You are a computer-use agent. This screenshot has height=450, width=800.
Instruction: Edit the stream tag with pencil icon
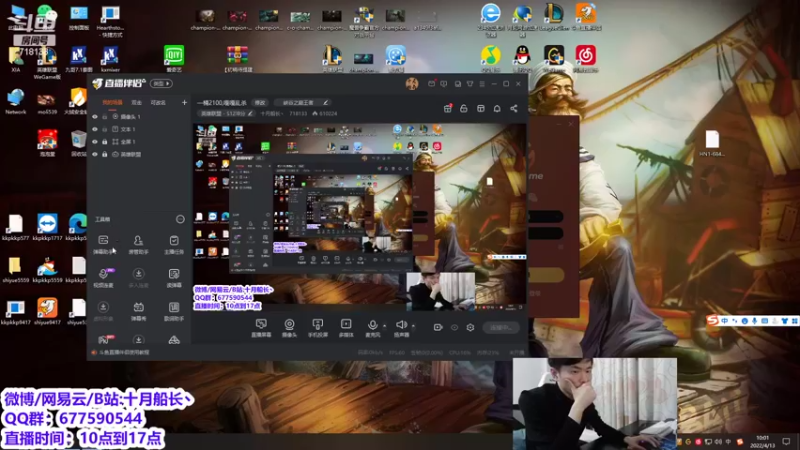point(326,103)
